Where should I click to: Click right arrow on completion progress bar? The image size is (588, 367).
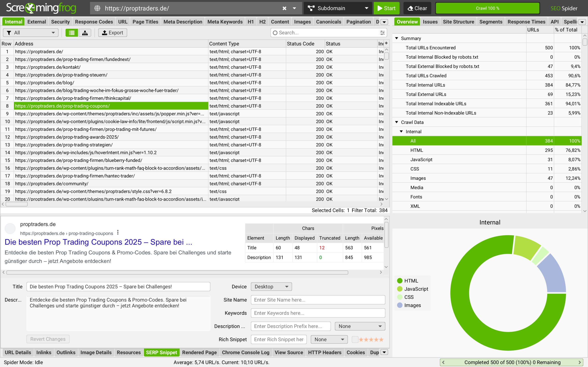tap(580, 362)
